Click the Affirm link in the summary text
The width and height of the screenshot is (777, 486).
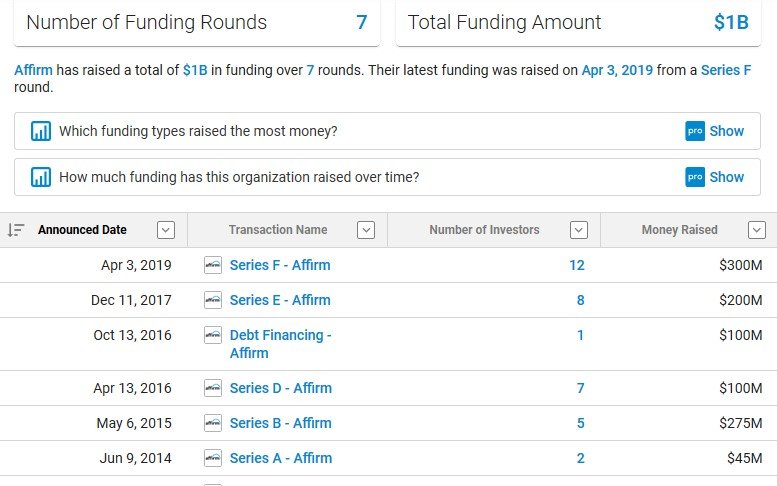[x=33, y=70]
